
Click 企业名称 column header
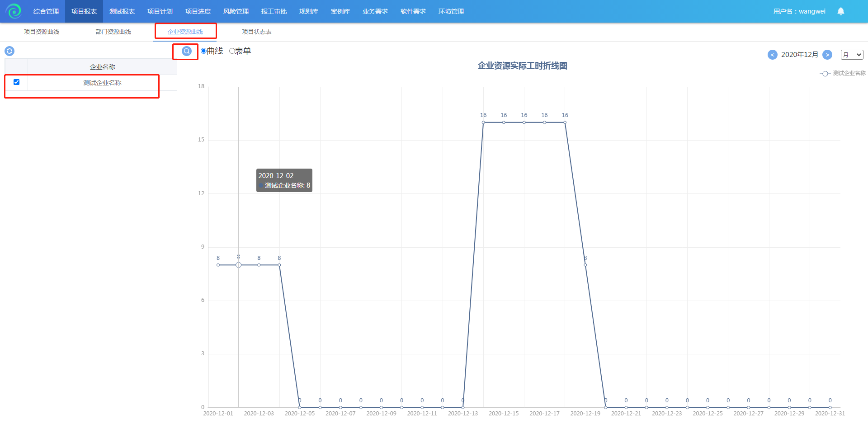click(102, 67)
